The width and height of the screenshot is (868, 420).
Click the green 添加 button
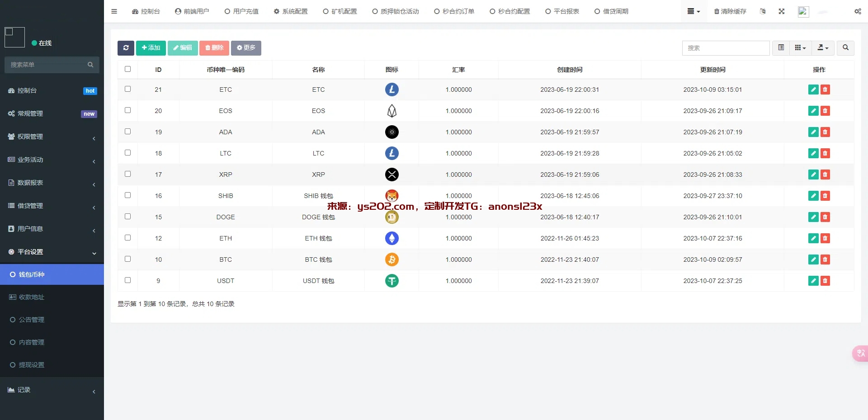151,48
